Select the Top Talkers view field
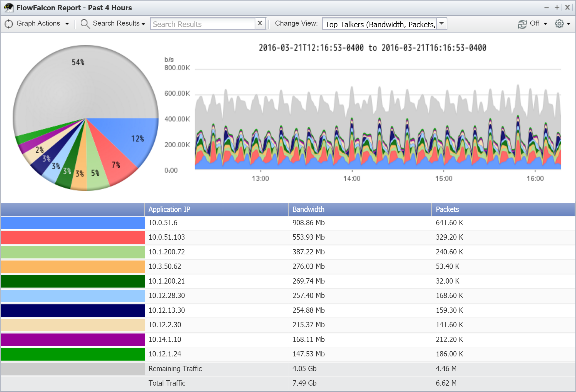The image size is (576, 392). [380, 24]
